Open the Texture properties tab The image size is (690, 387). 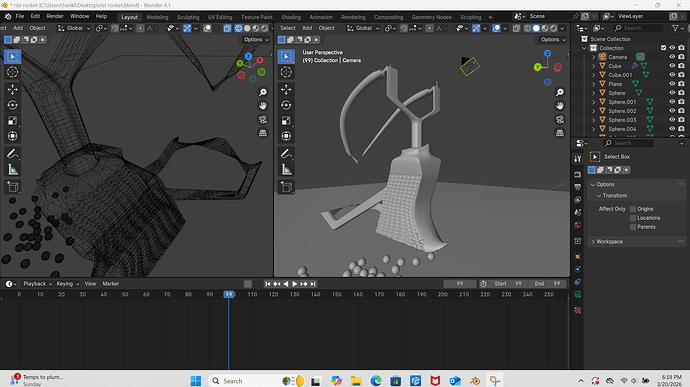tap(578, 310)
